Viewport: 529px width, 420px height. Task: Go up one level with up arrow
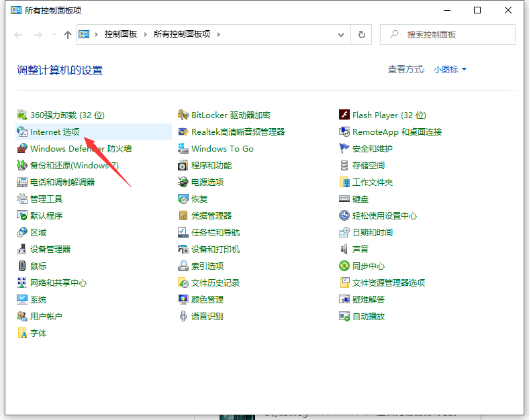pos(68,35)
